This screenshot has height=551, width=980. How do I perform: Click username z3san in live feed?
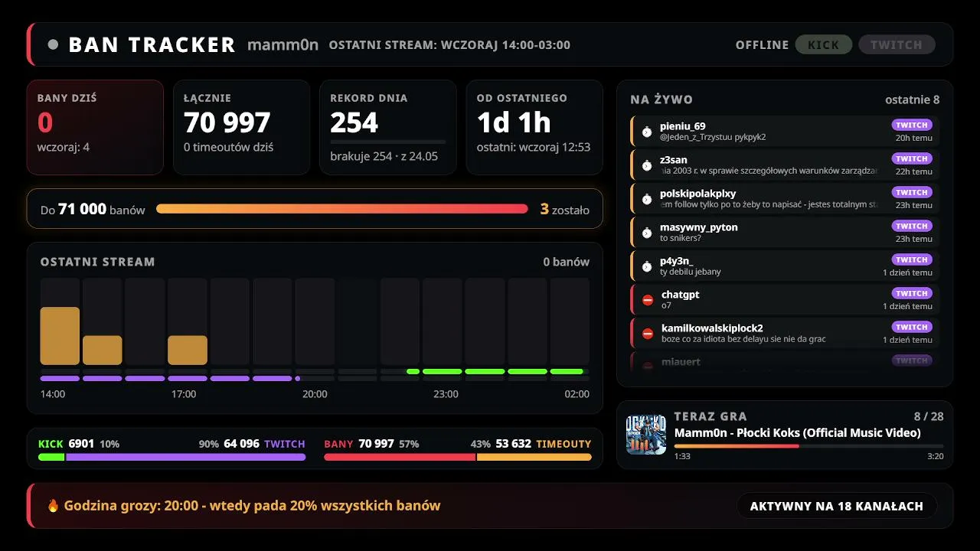[674, 160]
